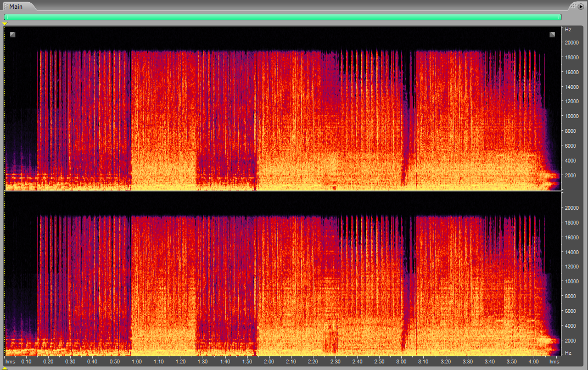Screen dimensions: 588x370
Task: Click the yellow playhead marker at bottom
Action: (5, 368)
